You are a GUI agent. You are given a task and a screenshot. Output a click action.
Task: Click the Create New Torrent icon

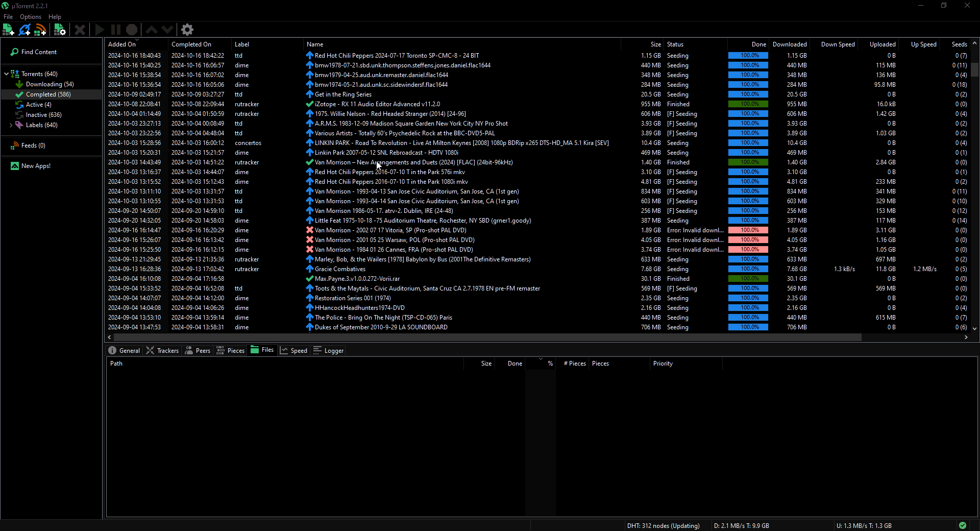60,30
